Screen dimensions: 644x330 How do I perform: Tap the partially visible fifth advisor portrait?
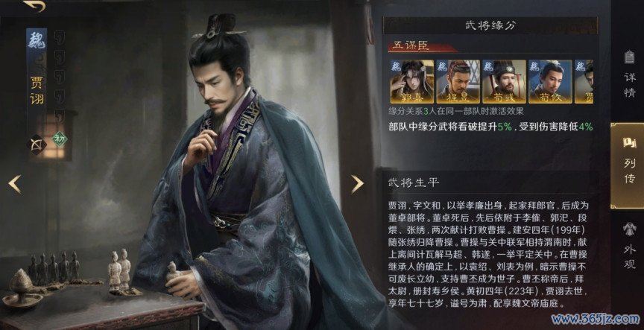point(584,81)
